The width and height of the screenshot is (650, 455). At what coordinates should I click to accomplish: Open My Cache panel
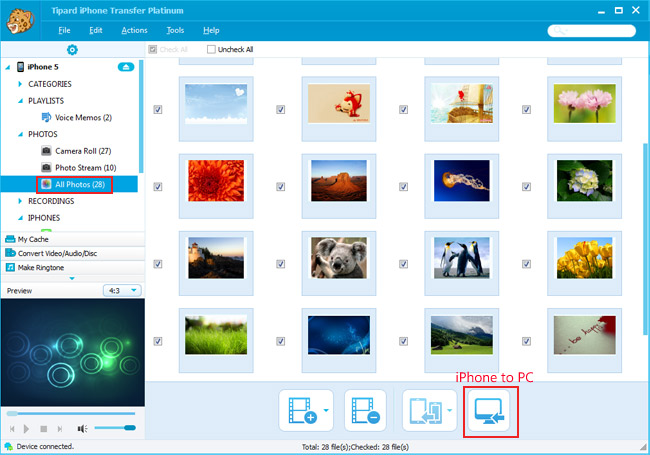(x=73, y=239)
